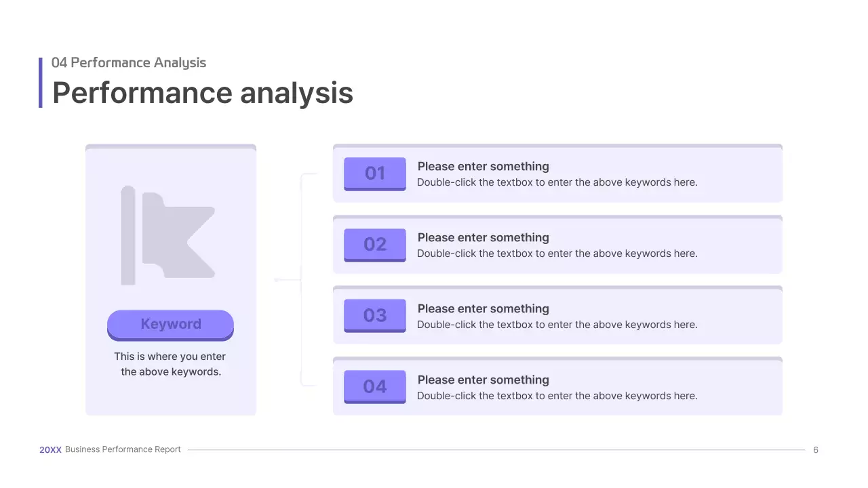This screenshot has width=868, height=488.
Task: Click first row's Please enter something heading
Action: coord(484,167)
